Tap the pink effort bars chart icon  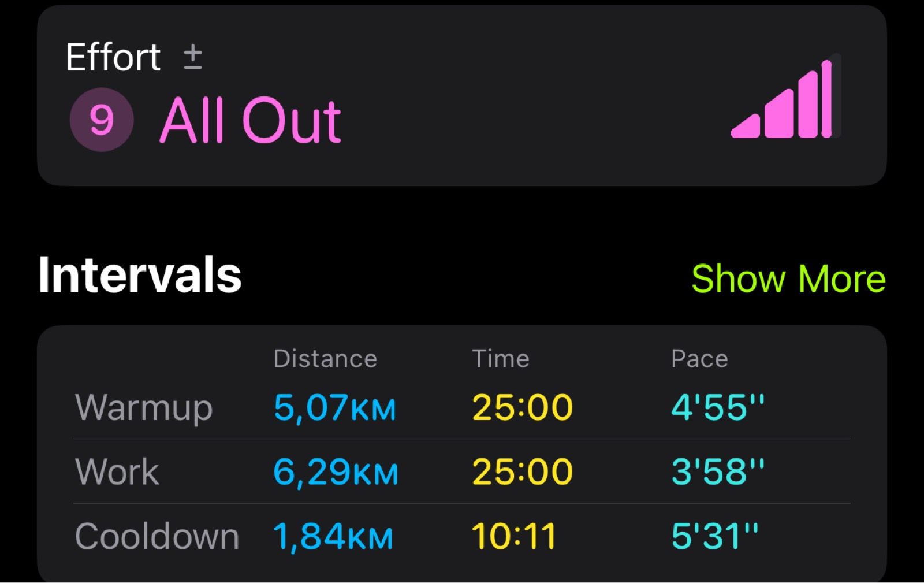(x=785, y=97)
